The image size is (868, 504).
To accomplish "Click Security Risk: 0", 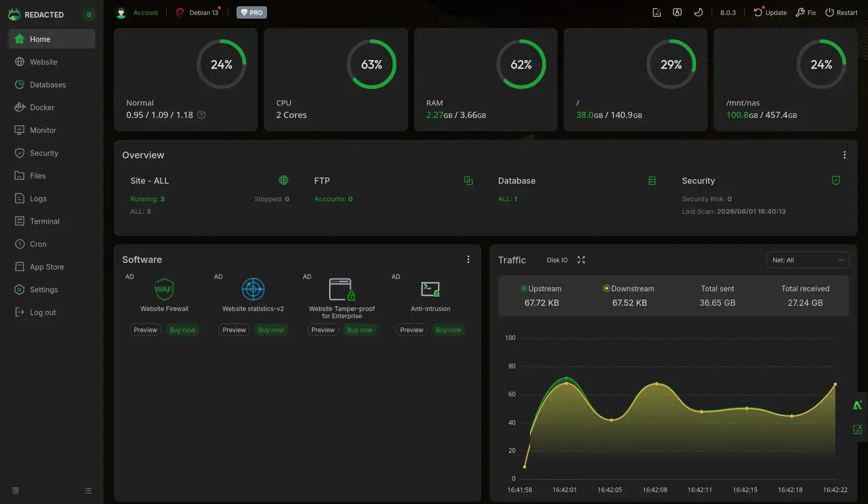I will click(707, 199).
